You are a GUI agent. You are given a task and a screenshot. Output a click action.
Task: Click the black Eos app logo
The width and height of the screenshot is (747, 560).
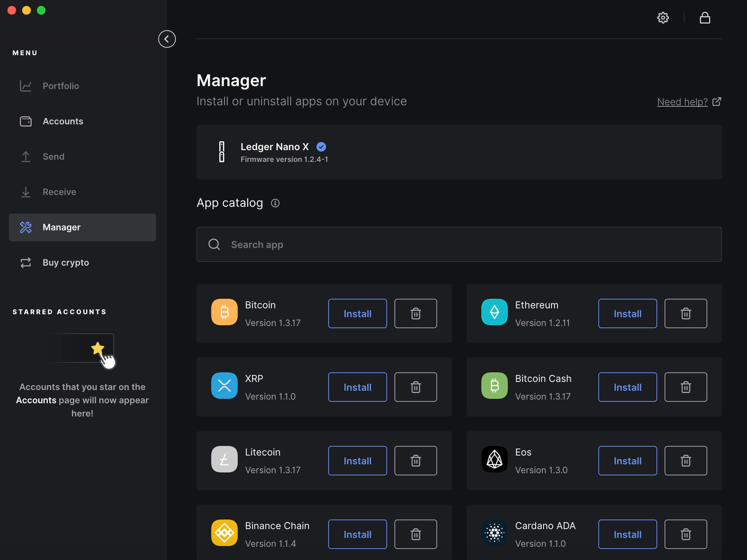pyautogui.click(x=495, y=459)
